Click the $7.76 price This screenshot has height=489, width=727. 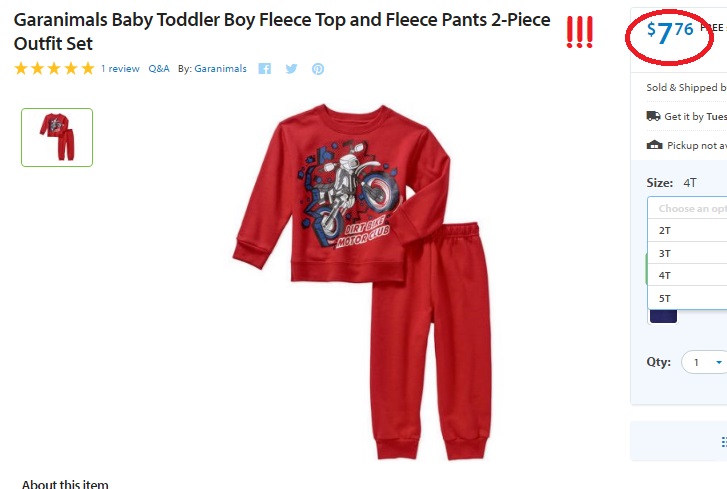[670, 32]
